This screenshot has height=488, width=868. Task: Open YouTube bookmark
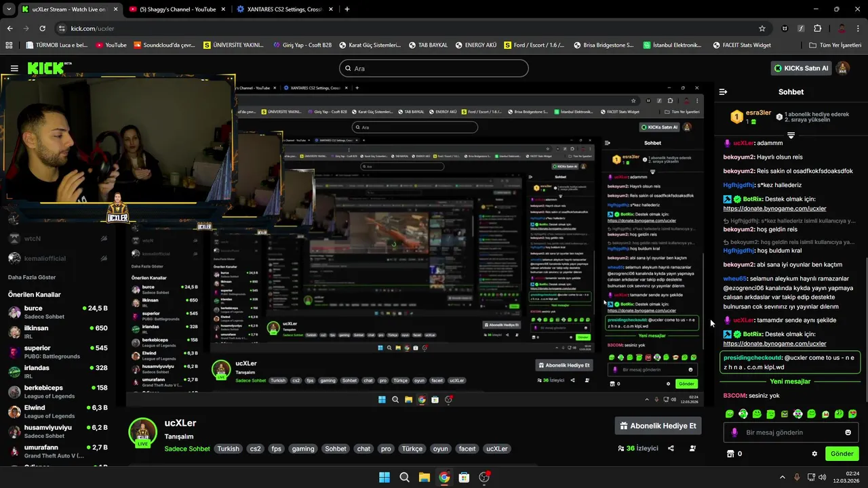pos(111,45)
